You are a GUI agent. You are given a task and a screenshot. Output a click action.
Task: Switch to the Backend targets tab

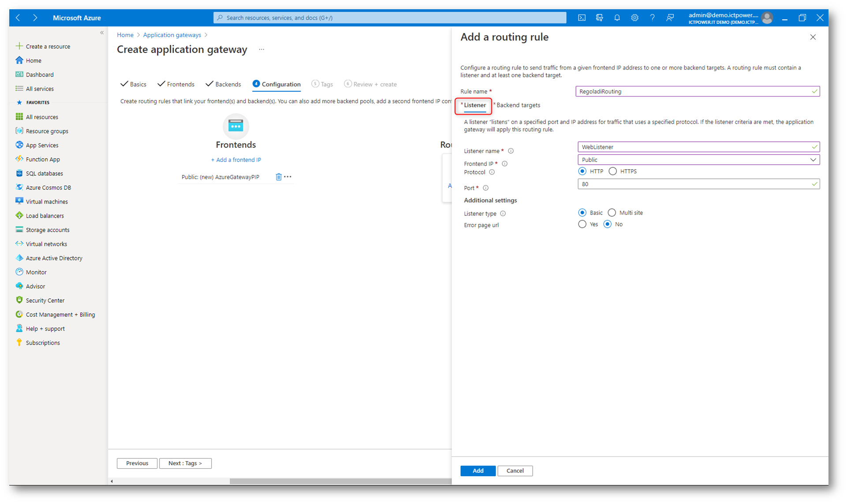pyautogui.click(x=518, y=105)
